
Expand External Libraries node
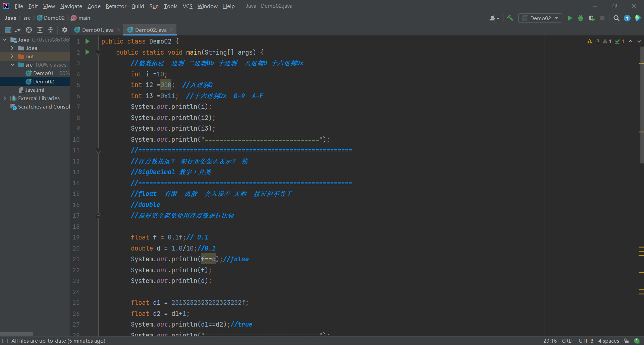pos(5,98)
